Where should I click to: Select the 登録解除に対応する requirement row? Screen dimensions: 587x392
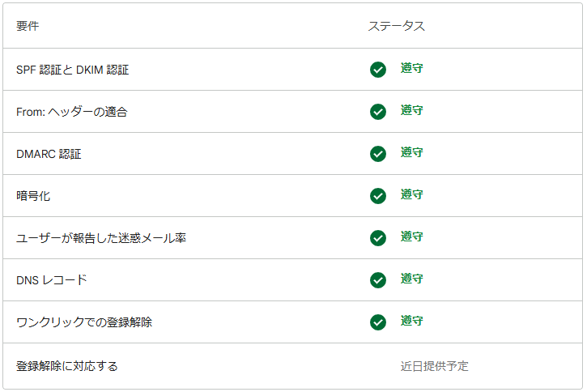[67, 366]
